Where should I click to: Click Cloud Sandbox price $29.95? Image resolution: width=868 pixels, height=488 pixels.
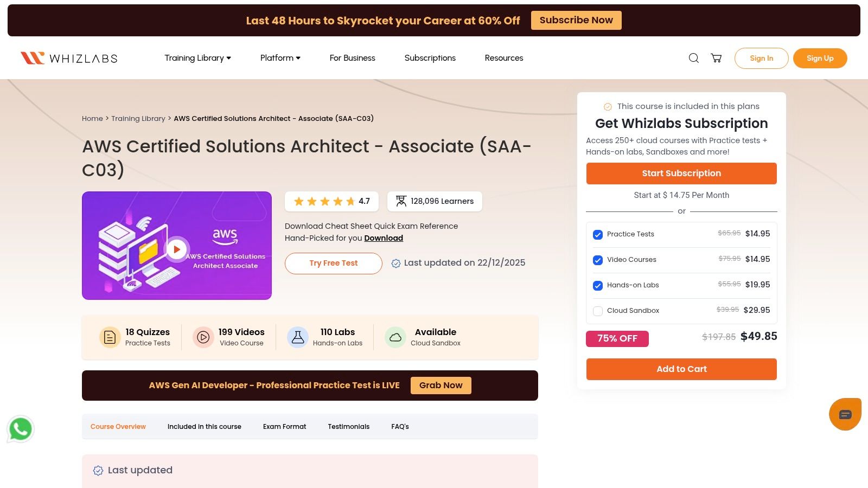(757, 310)
